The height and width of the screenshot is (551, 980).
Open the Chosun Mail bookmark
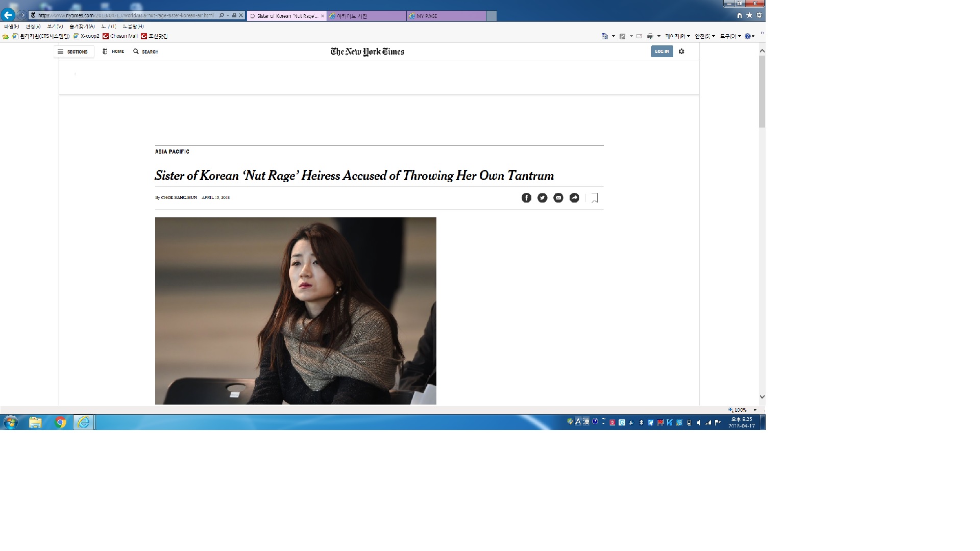(x=120, y=36)
